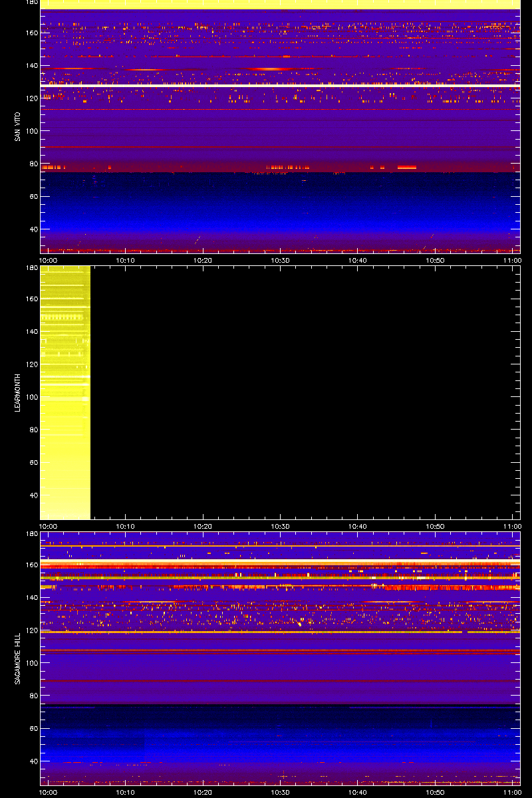Click the 80 frequency label on Learmonth axis

[x=33, y=430]
